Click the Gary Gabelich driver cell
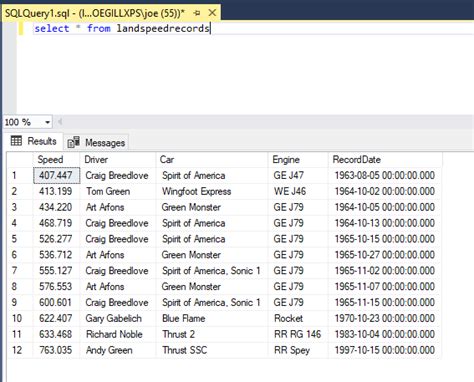Viewport: 474px width, 382px height. click(x=118, y=318)
